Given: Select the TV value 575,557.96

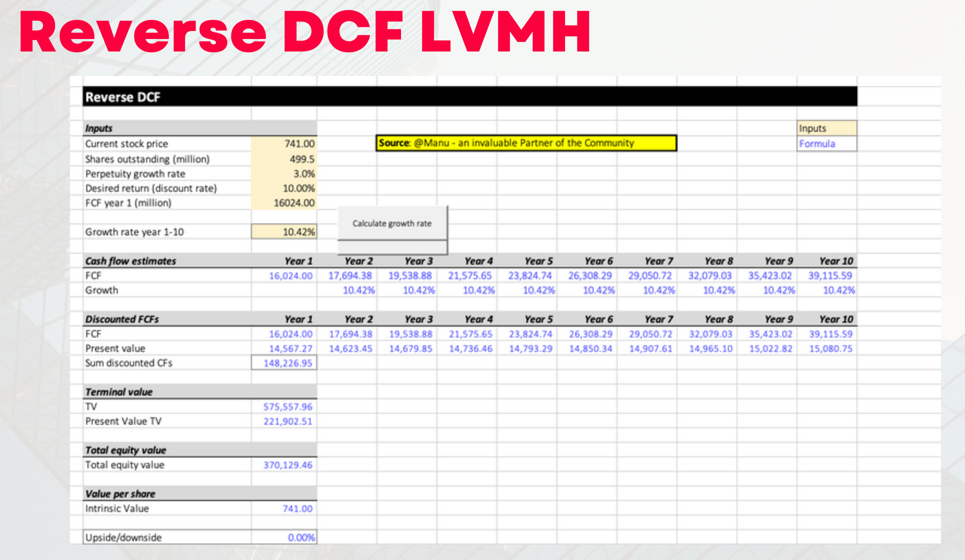Looking at the screenshot, I should [284, 406].
